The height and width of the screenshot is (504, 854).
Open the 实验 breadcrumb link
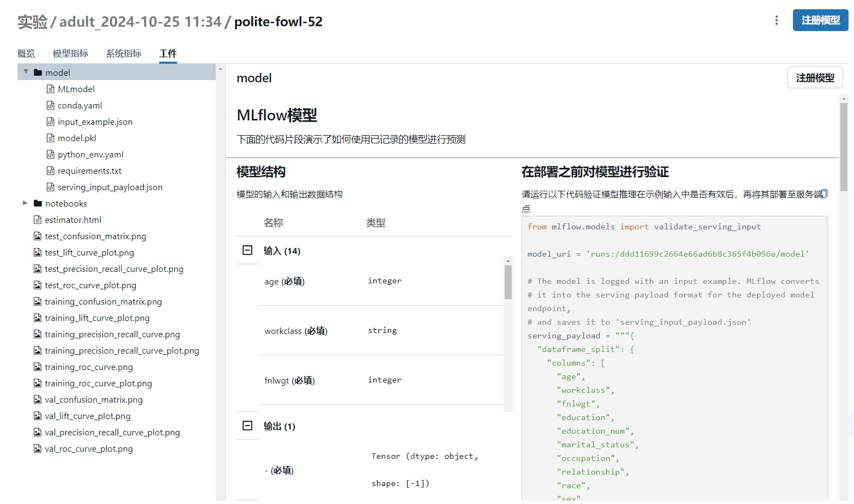pos(33,22)
